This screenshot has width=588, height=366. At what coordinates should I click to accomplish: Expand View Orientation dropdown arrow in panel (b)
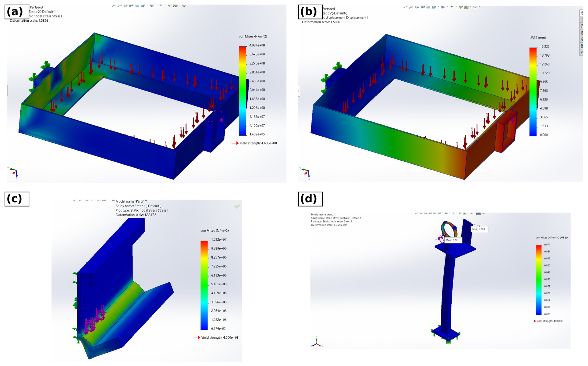(x=439, y=6)
